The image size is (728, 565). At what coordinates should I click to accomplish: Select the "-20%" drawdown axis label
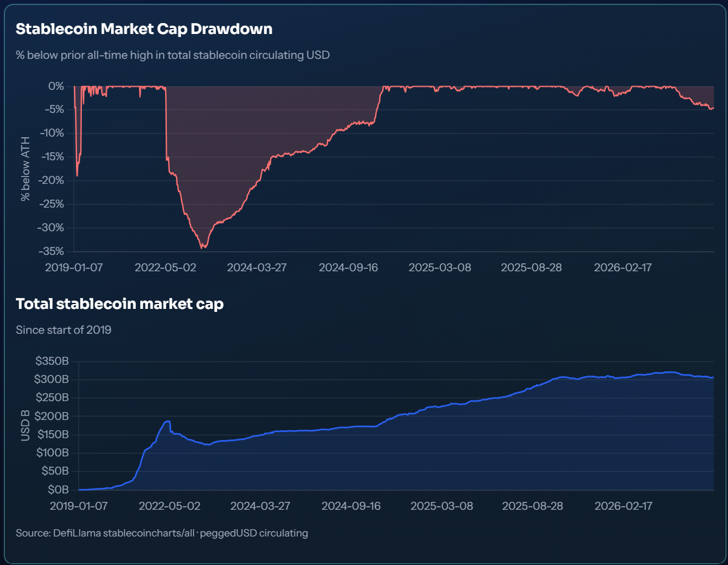coord(51,181)
